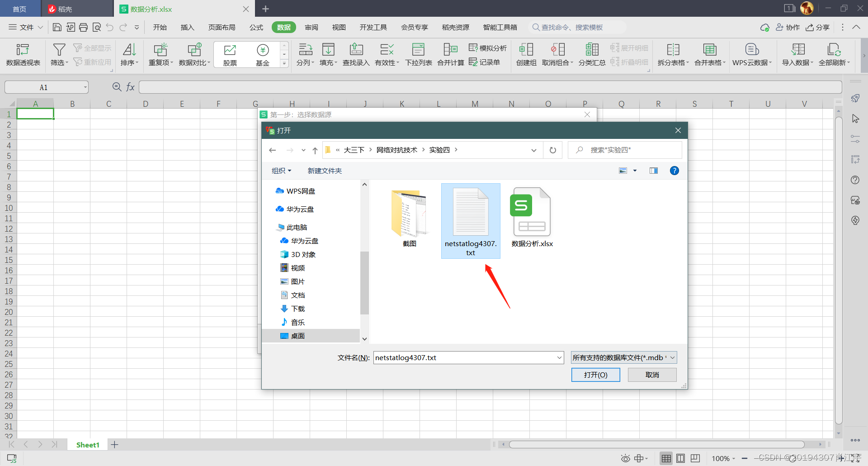Screen dimensions: 868x466
Task: Click the search 实验四 field
Action: pos(625,150)
